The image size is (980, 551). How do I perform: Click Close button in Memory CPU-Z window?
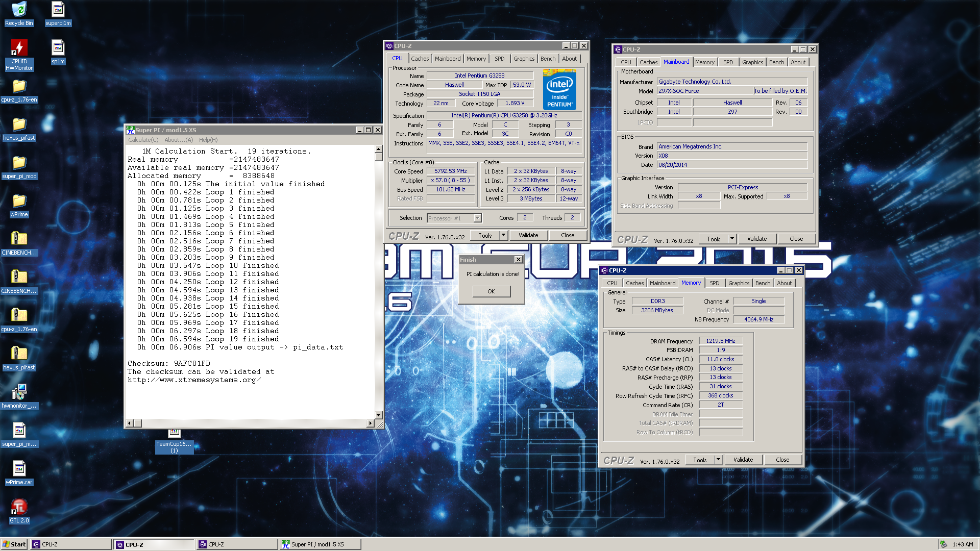point(782,460)
